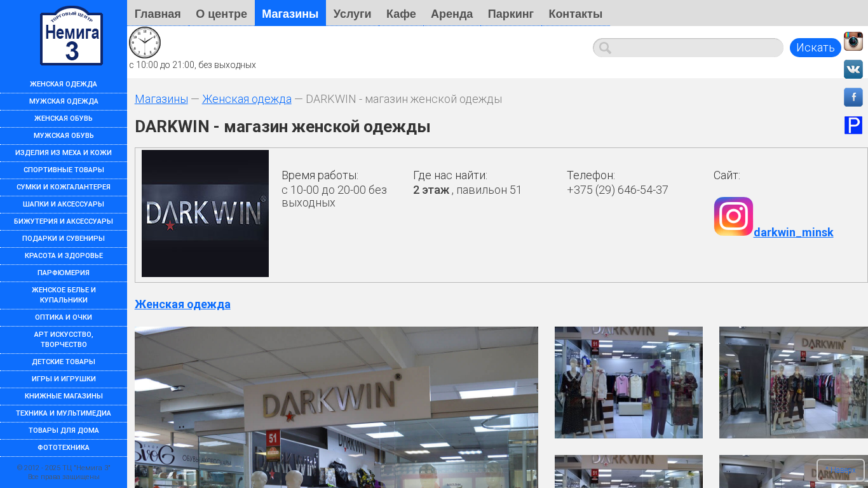Open ШАПКИ И АКСЕССУАРЫ category
This screenshot has height=488, width=868.
click(x=64, y=204)
